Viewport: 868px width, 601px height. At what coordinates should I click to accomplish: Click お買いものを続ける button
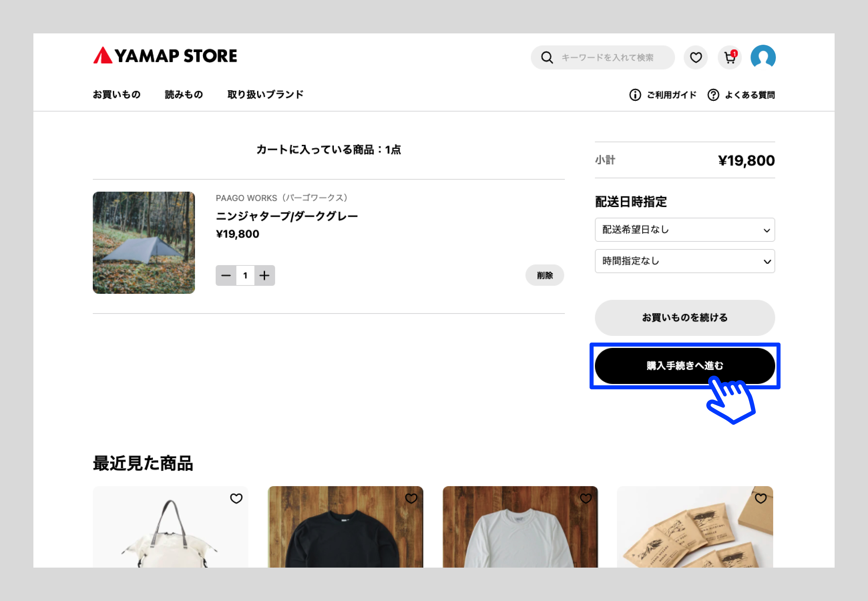coord(685,318)
